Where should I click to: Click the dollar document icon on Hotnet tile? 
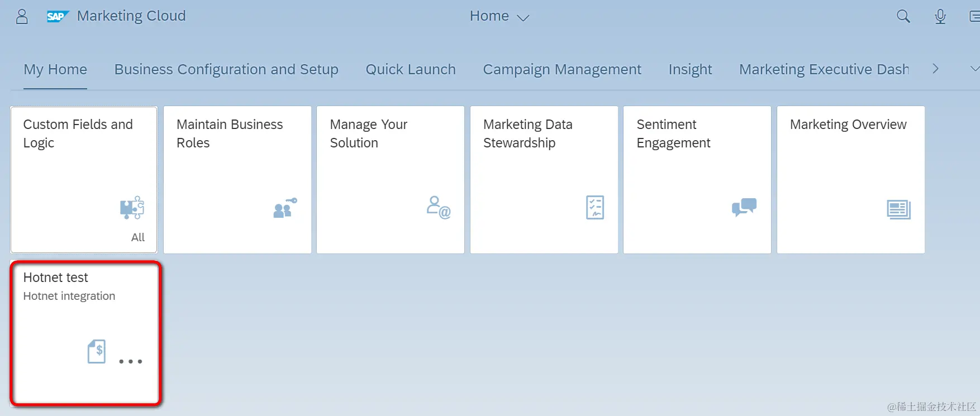97,352
